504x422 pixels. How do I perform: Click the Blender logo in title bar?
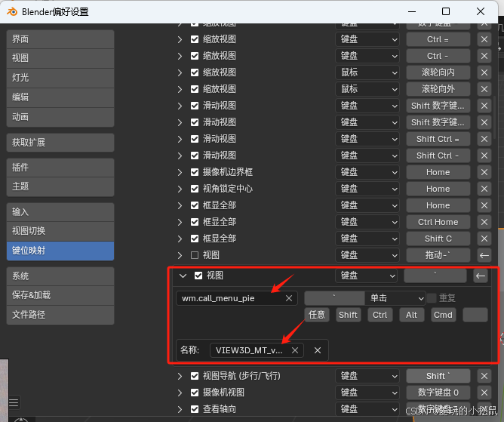[12, 12]
